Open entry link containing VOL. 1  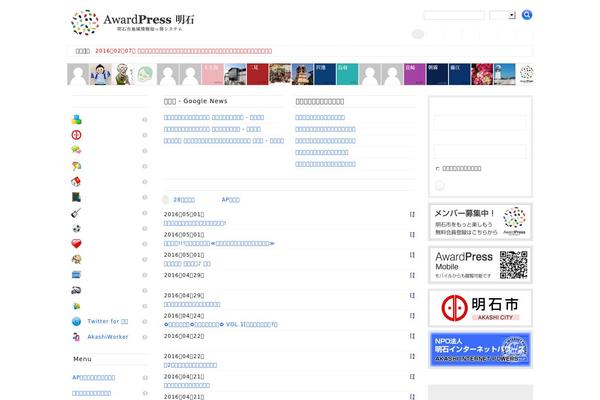[221, 325]
